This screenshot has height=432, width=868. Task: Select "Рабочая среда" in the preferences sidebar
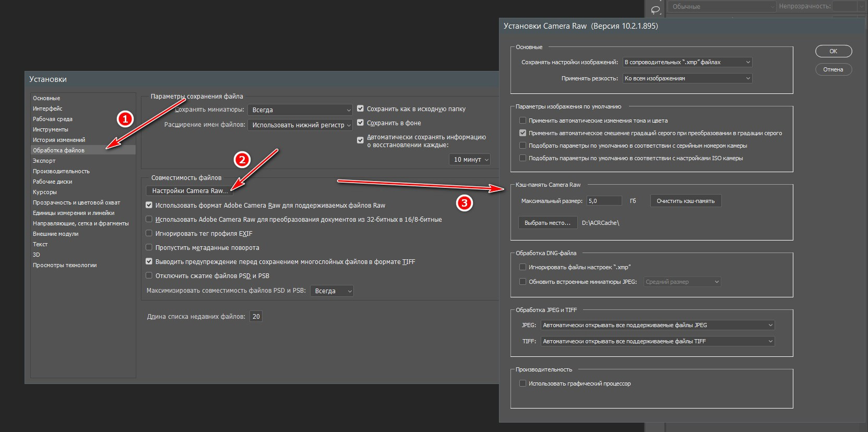click(53, 119)
